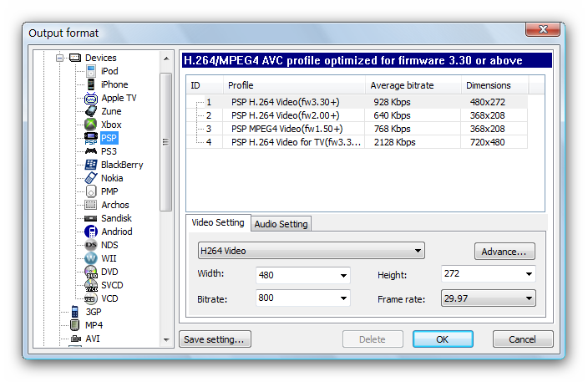588x382 pixels.
Task: Click the tree scrollbar down arrow
Action: (166, 340)
